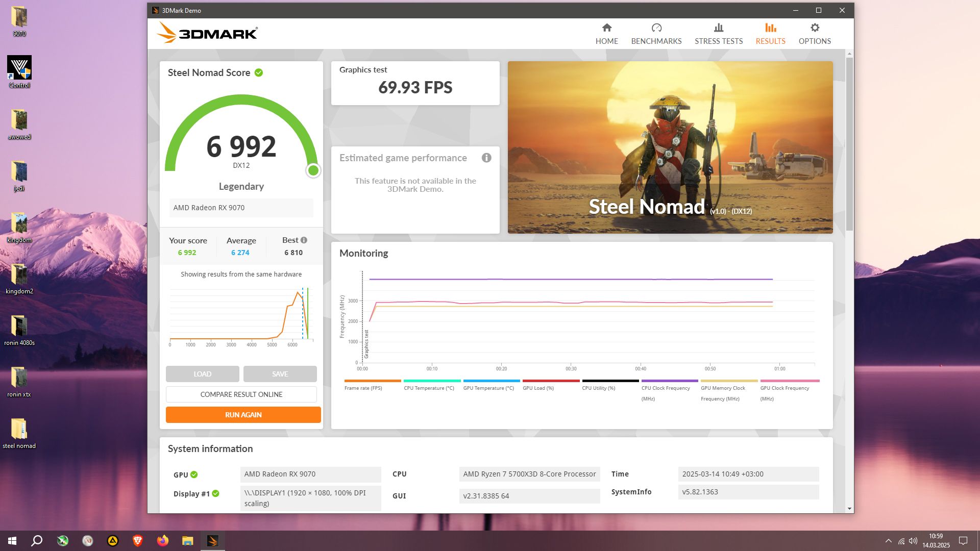Open the STRESS TESTS tab

click(x=719, y=34)
